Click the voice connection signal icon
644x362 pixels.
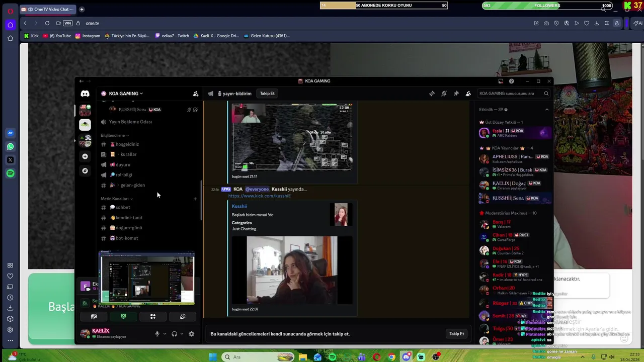85,303
